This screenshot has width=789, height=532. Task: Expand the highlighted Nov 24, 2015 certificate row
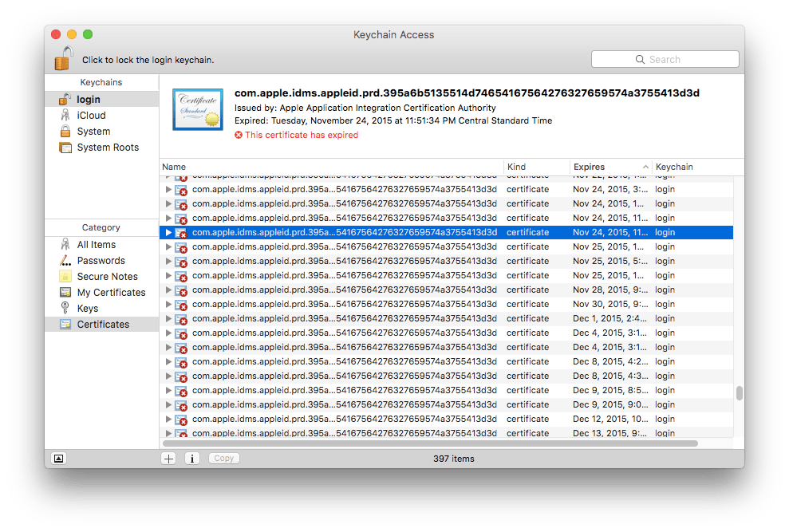coord(168,233)
